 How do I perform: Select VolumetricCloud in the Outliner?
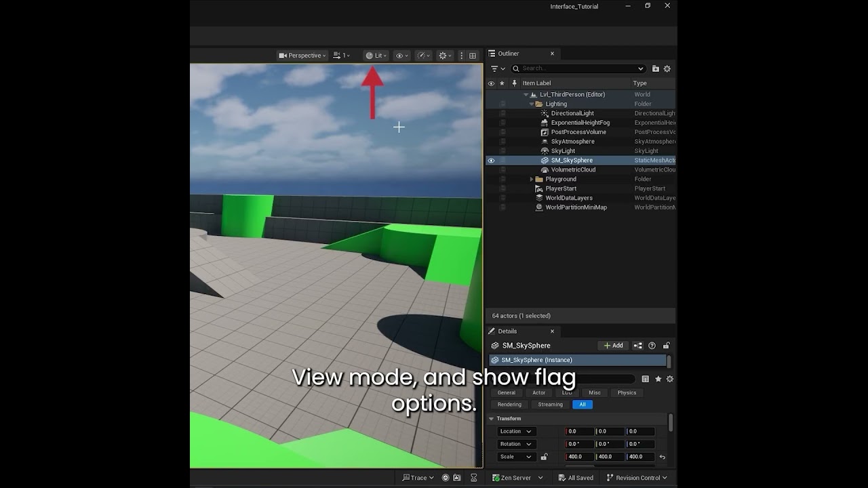pos(573,170)
